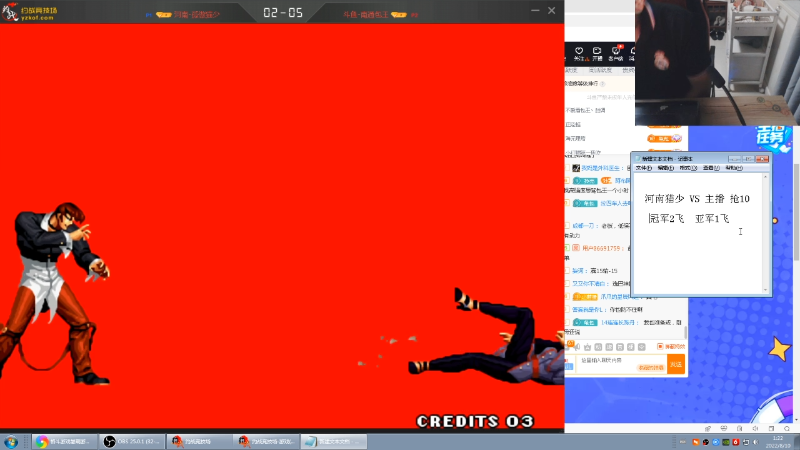This screenshot has width=800, height=450.
Task: Click the first tab above the ranking list
Action: [x=572, y=70]
